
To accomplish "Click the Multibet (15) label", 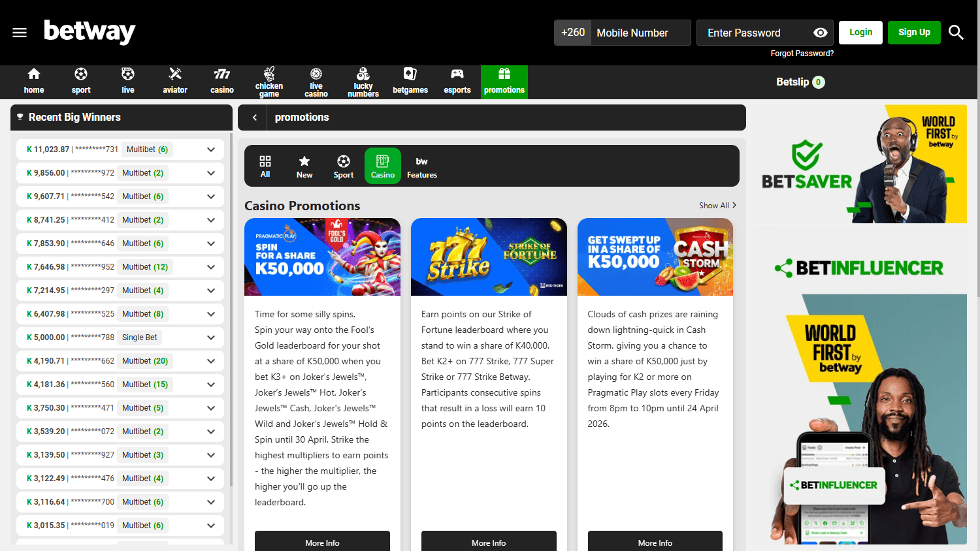I will point(145,385).
